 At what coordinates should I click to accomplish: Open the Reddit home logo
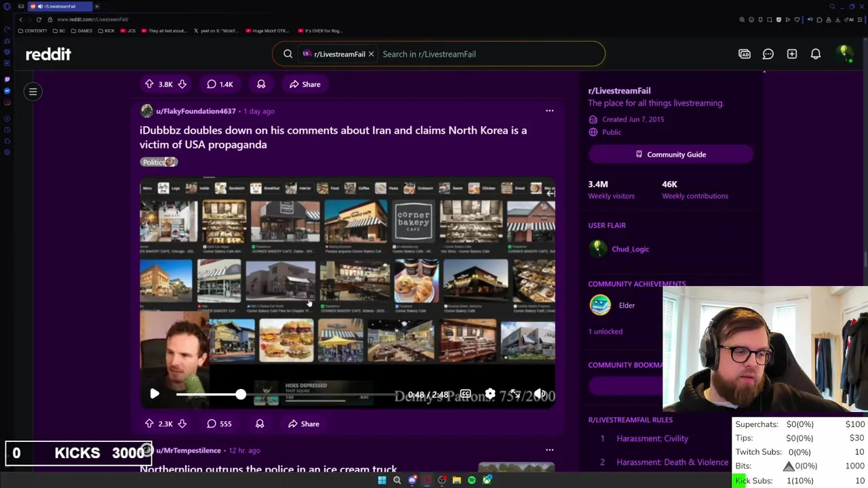pyautogui.click(x=48, y=54)
